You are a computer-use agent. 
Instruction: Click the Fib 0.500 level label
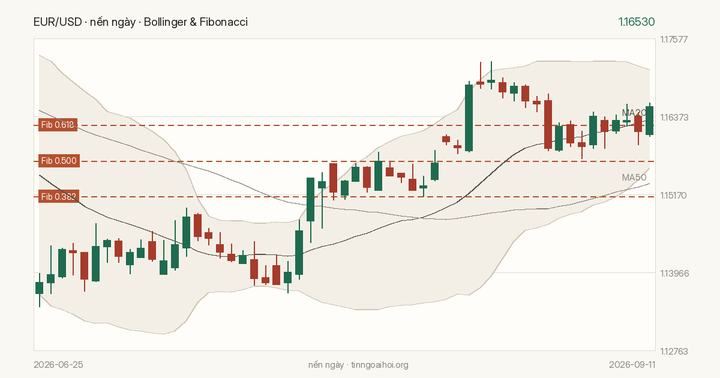[x=59, y=161]
